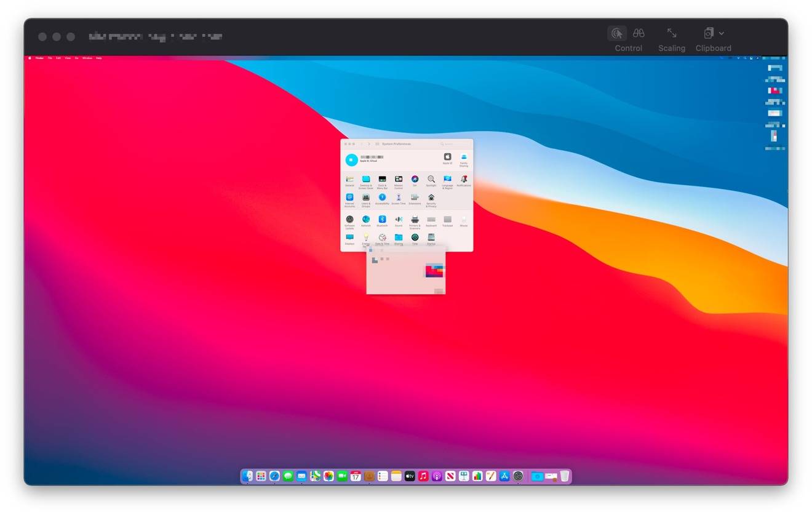Open remote Help menu
Viewport: 812px width, 515px height.
98,58
